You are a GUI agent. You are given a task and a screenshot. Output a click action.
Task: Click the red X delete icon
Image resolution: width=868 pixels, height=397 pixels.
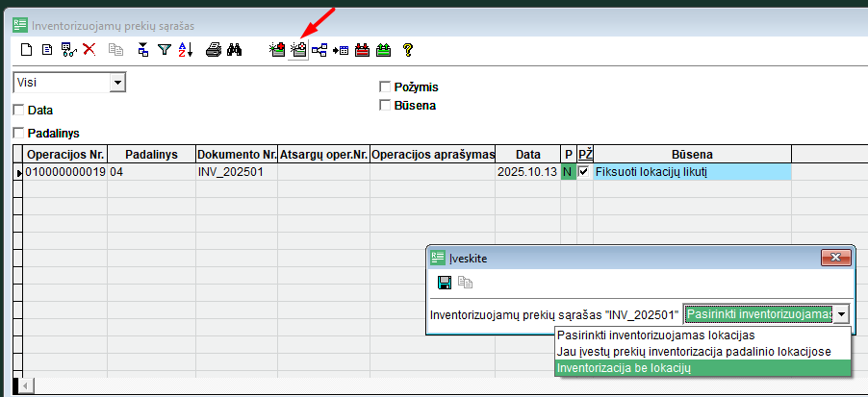[x=89, y=49]
